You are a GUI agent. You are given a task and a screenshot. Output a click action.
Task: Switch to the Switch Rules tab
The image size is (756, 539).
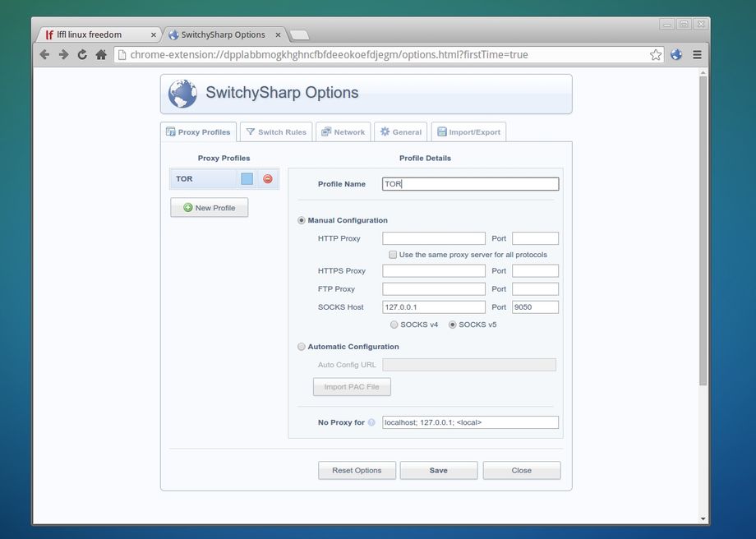coord(276,131)
